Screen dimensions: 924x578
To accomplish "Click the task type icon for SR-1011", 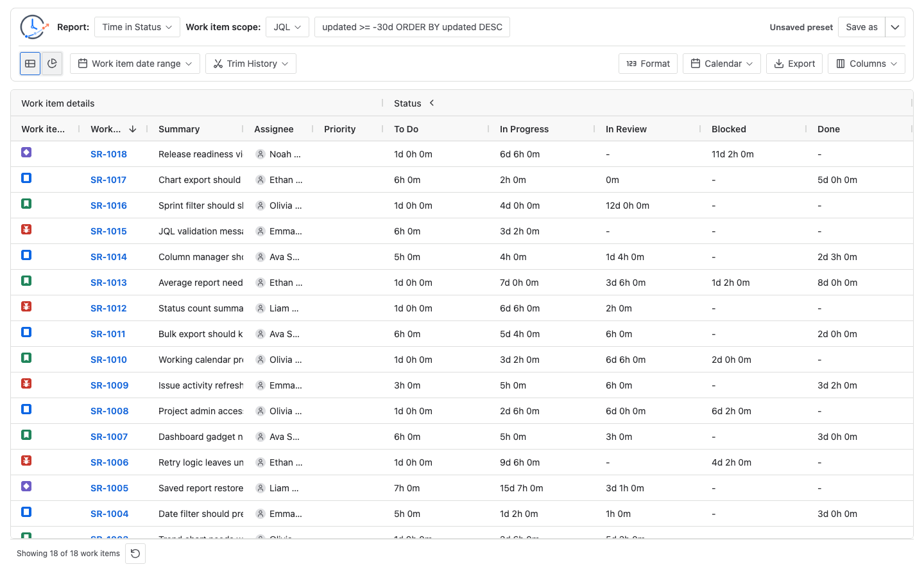I will (26, 332).
